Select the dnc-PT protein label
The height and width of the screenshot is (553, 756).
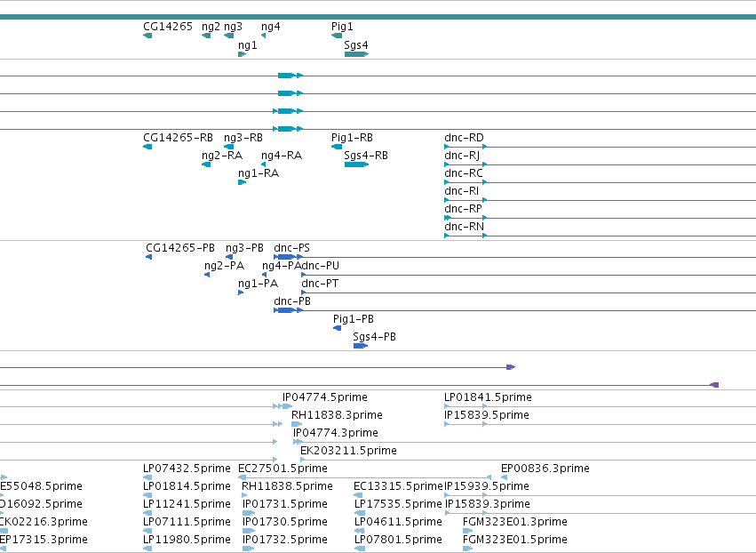[320, 284]
